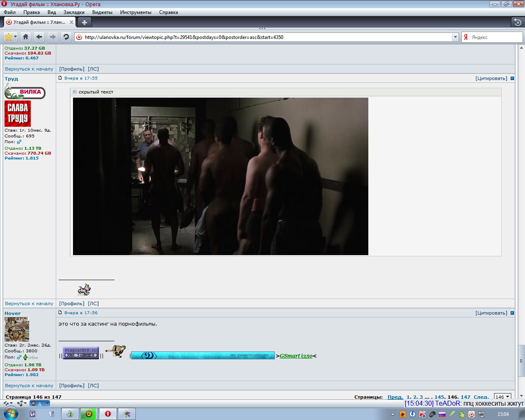Viewport: 525px width, 420px height.
Task: Click the Russian flag language tray icon
Action: pos(442,414)
